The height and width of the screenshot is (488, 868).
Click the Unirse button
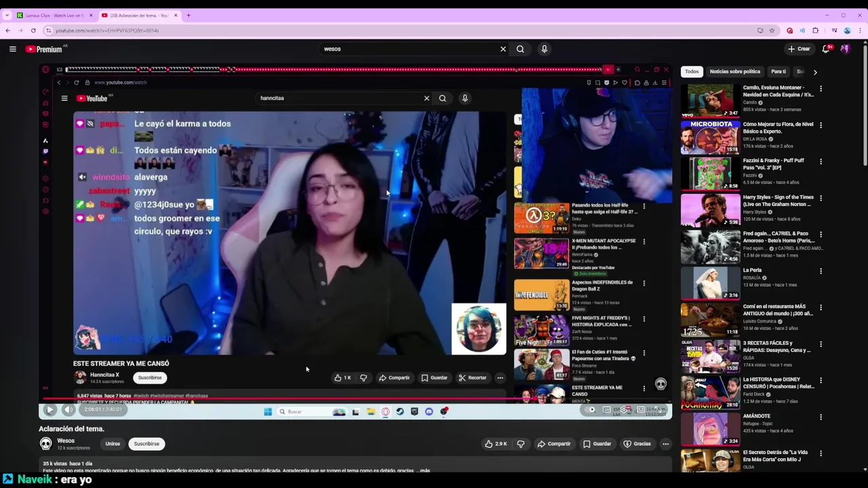pyautogui.click(x=113, y=444)
